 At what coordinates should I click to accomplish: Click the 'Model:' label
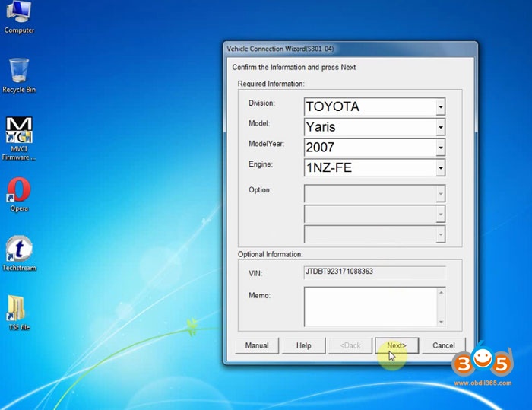point(259,123)
